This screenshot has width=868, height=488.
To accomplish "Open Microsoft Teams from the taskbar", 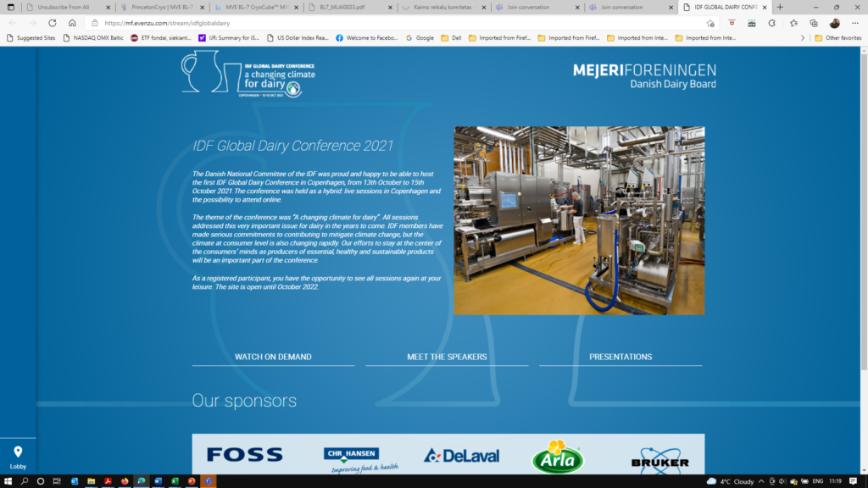I will tap(209, 481).
